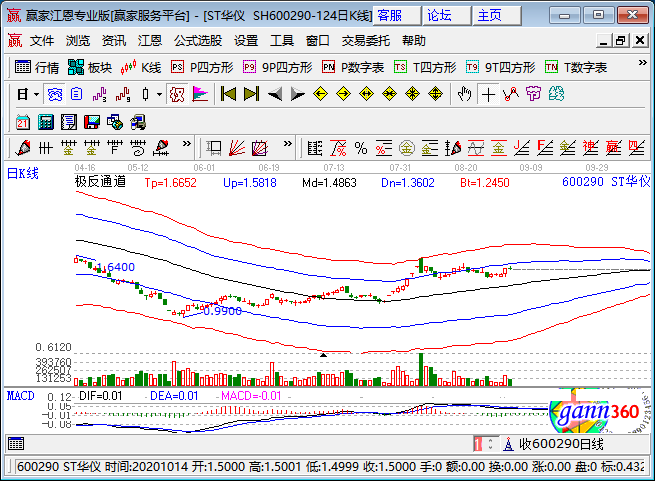This screenshot has width=655, height=481.
Task: Open the 文件 menu
Action: coord(42,41)
